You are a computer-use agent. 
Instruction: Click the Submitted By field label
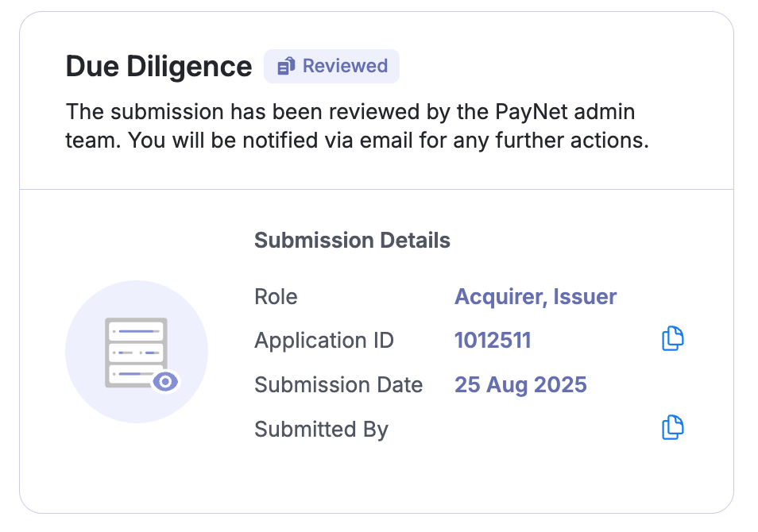321,430
